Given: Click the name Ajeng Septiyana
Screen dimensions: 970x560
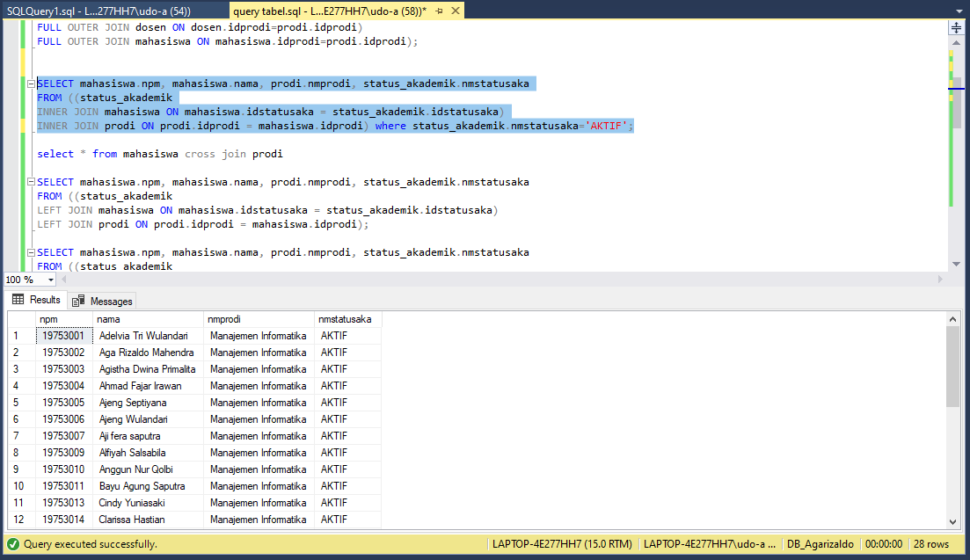Looking at the screenshot, I should pyautogui.click(x=133, y=403).
